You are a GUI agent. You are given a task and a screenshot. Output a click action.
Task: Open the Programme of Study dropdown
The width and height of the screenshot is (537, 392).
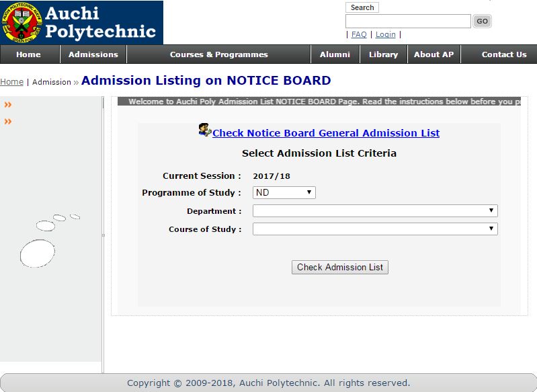tap(284, 192)
